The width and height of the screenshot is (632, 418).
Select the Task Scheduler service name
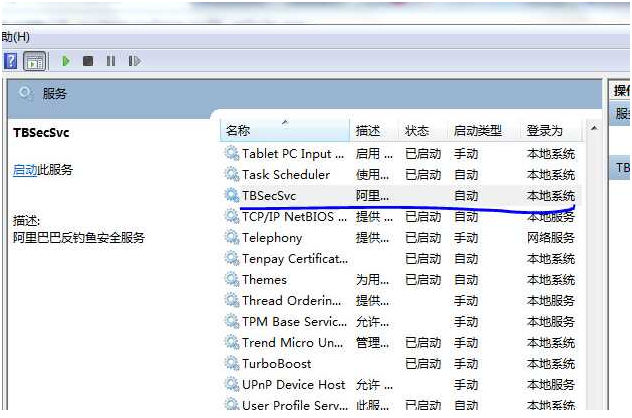click(286, 175)
